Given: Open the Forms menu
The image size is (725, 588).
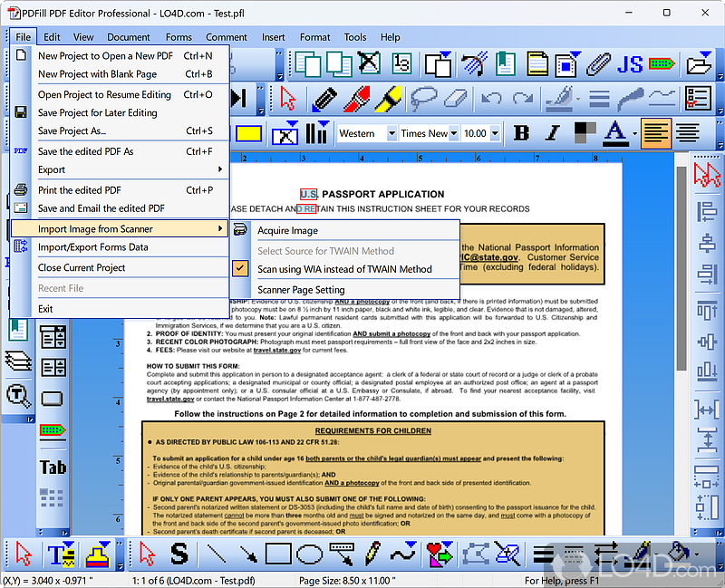Looking at the screenshot, I should (179, 37).
